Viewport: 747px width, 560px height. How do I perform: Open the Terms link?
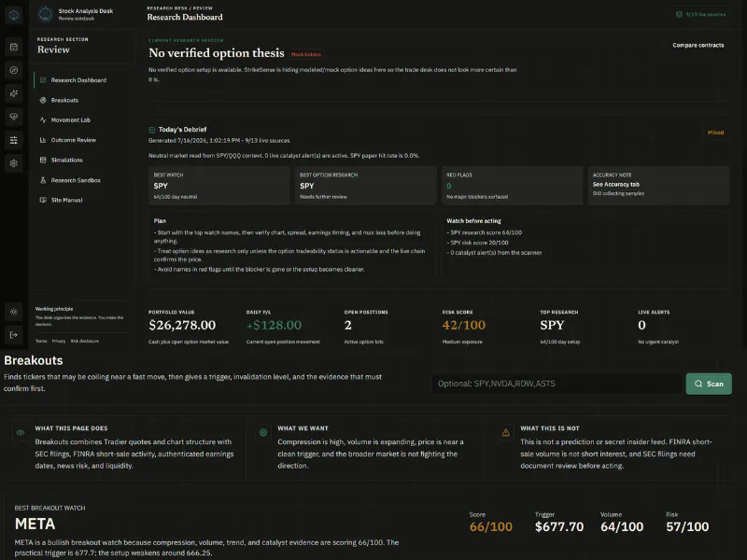[x=41, y=341]
